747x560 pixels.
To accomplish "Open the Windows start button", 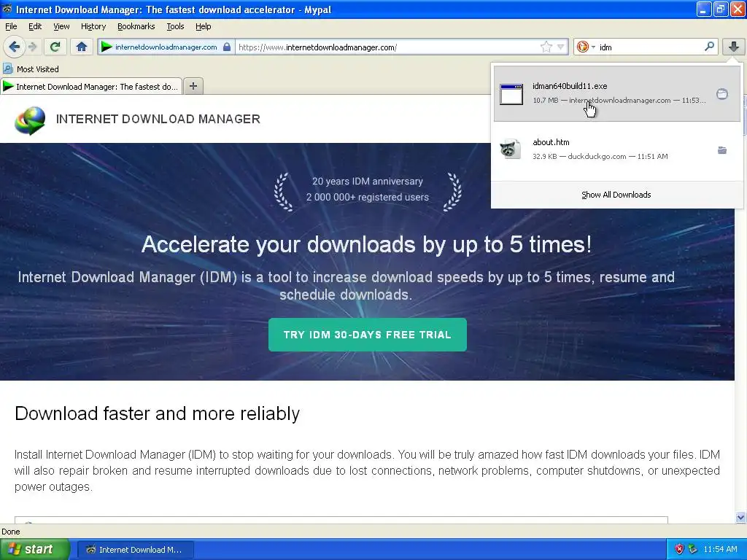I will click(34, 549).
